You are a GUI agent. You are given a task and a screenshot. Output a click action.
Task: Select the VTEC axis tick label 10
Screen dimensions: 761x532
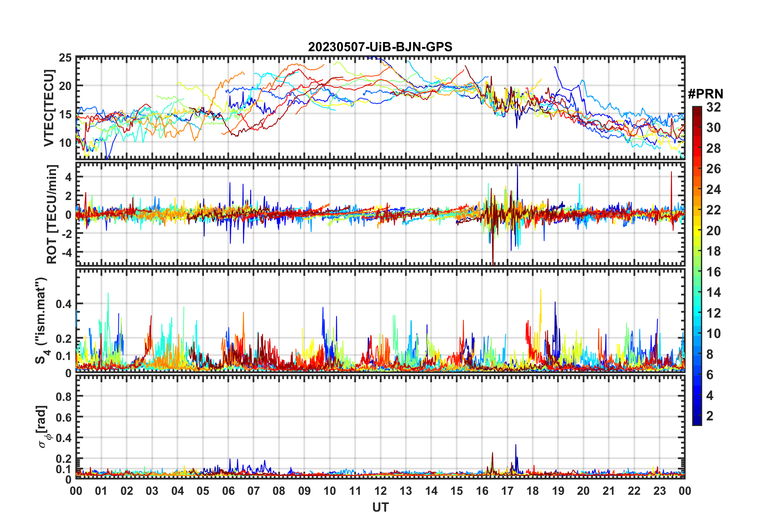pyautogui.click(x=65, y=142)
